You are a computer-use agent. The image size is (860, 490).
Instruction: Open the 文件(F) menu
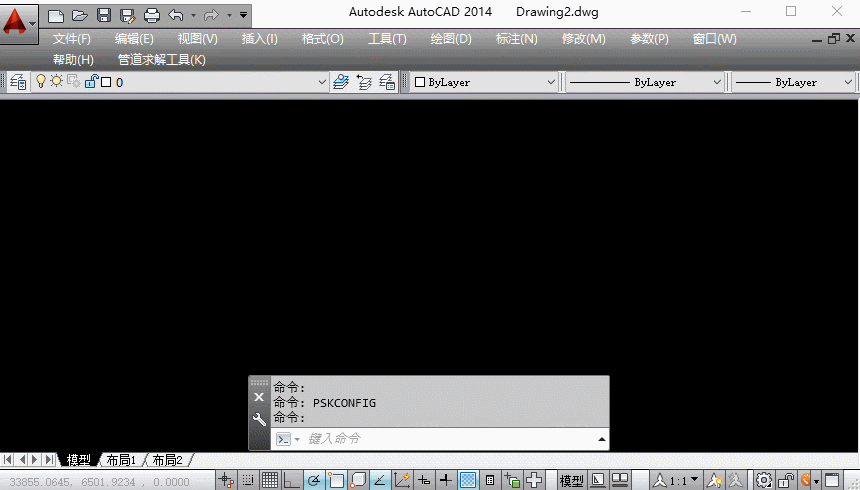[71, 39]
